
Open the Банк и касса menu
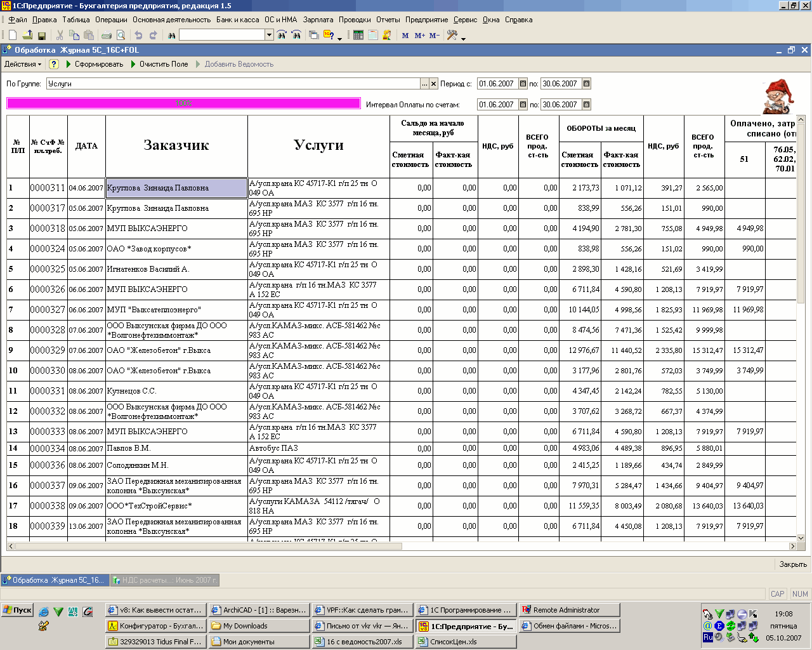click(238, 20)
